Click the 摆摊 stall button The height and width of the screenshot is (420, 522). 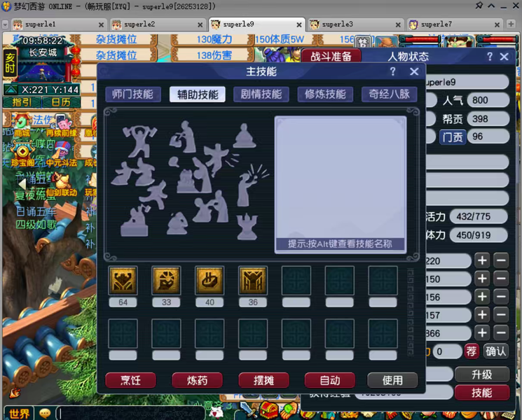(x=263, y=380)
